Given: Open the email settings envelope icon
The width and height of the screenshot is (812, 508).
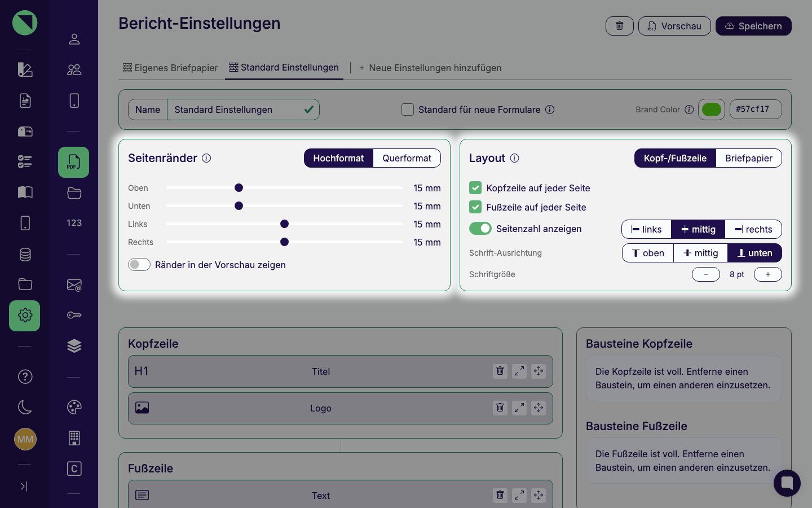Looking at the screenshot, I should click(x=74, y=285).
